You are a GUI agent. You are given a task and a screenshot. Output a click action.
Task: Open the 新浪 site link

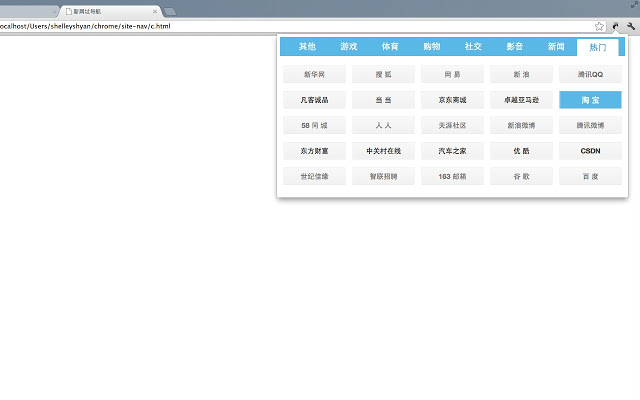(x=521, y=74)
